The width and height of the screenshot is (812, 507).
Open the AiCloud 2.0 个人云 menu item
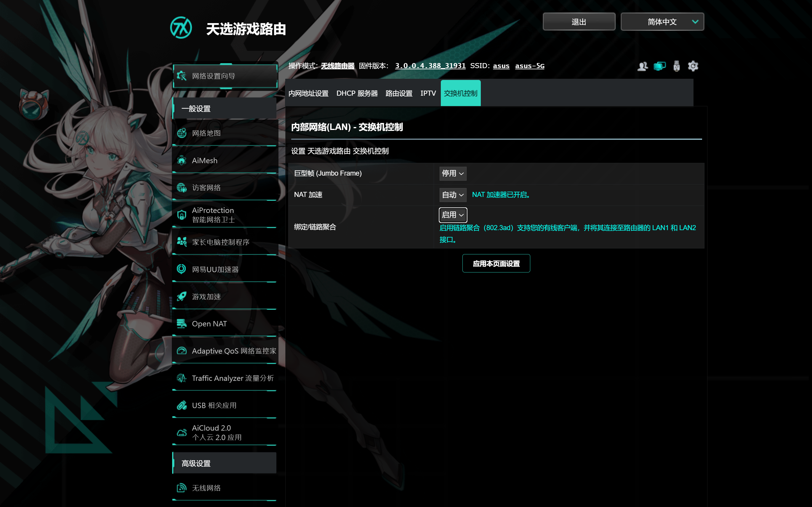click(x=224, y=433)
